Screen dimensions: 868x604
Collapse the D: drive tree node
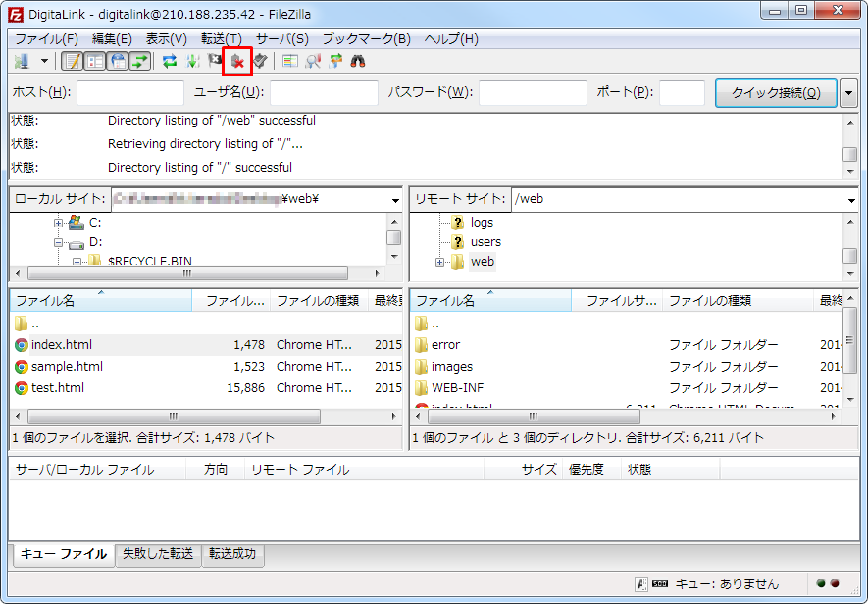point(58,242)
